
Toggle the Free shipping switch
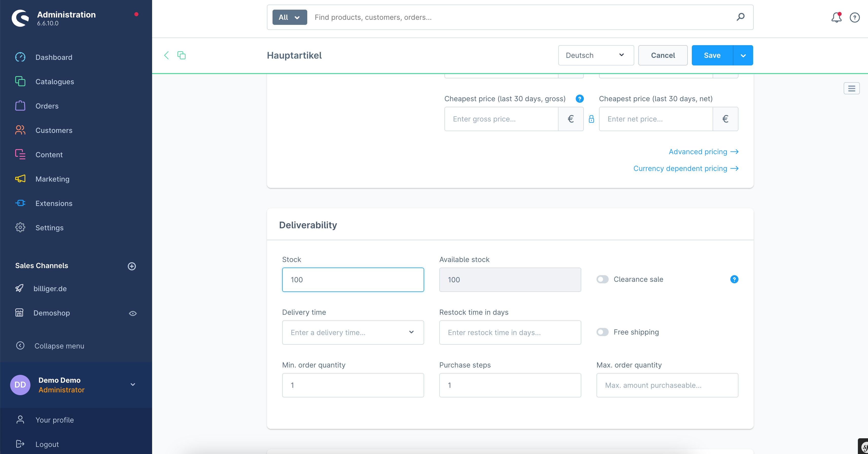coord(603,332)
